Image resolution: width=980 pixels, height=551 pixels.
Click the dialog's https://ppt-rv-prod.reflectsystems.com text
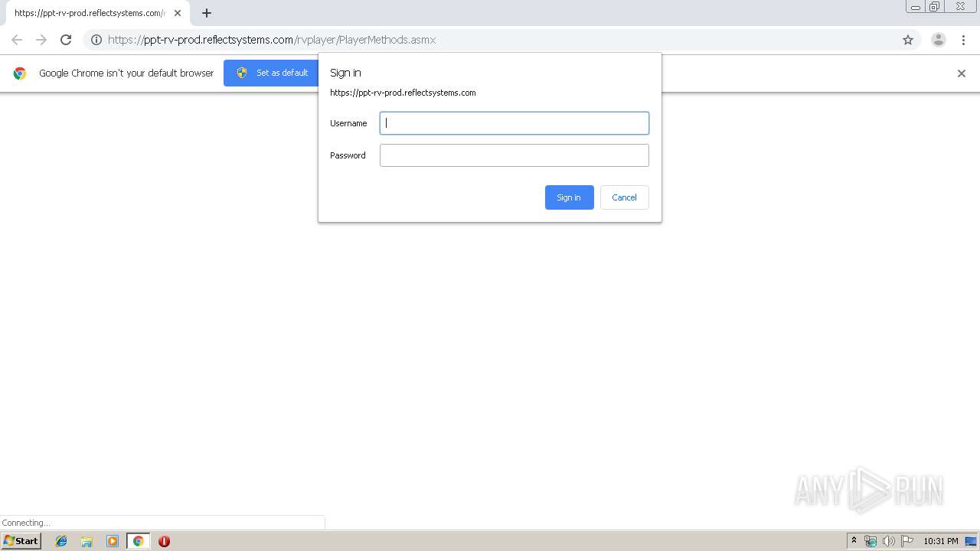pos(403,93)
